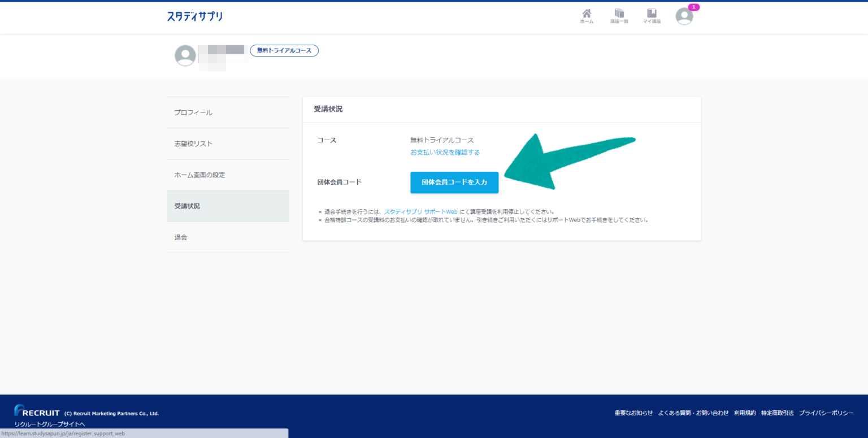Click the 無料トライアルコース badge
The height and width of the screenshot is (438, 868).
[284, 51]
